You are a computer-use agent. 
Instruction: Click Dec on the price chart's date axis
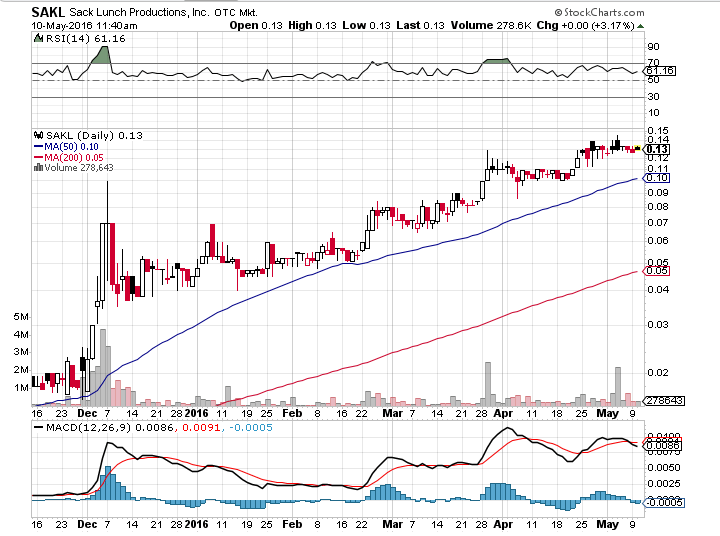coord(87,413)
